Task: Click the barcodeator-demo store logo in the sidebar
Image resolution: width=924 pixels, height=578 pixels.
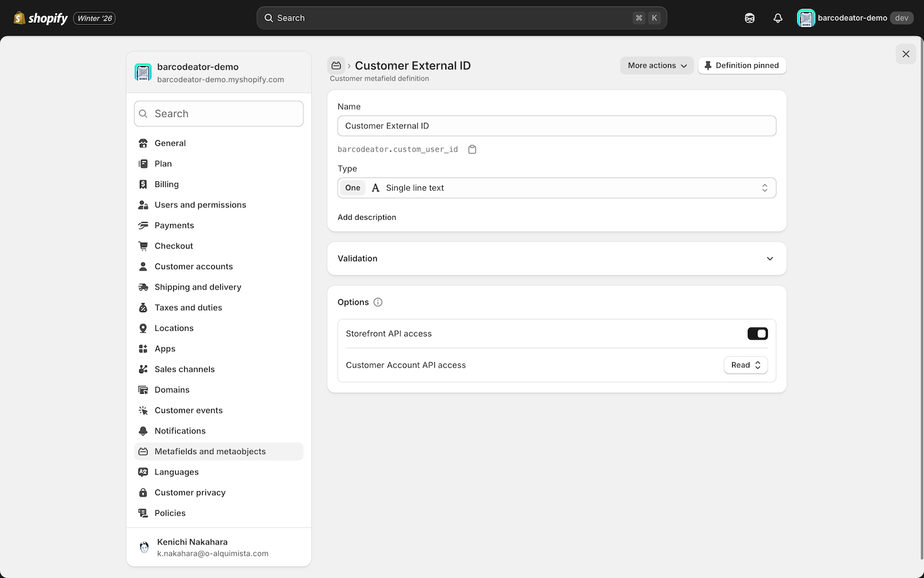Action: click(143, 73)
